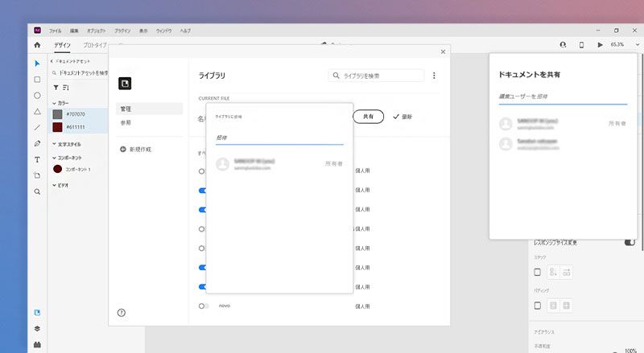644x353 pixels.
Task: Select the Text tool
Action: (37, 160)
